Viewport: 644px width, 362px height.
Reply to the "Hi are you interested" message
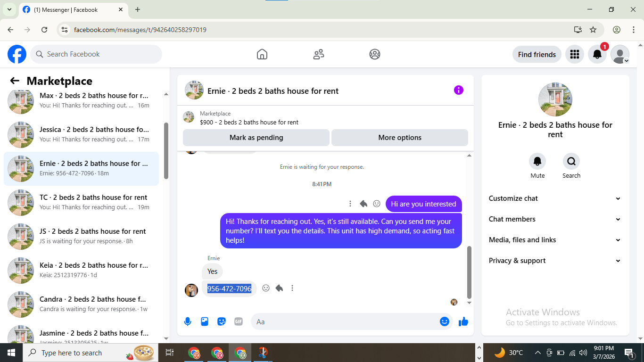pos(363,204)
